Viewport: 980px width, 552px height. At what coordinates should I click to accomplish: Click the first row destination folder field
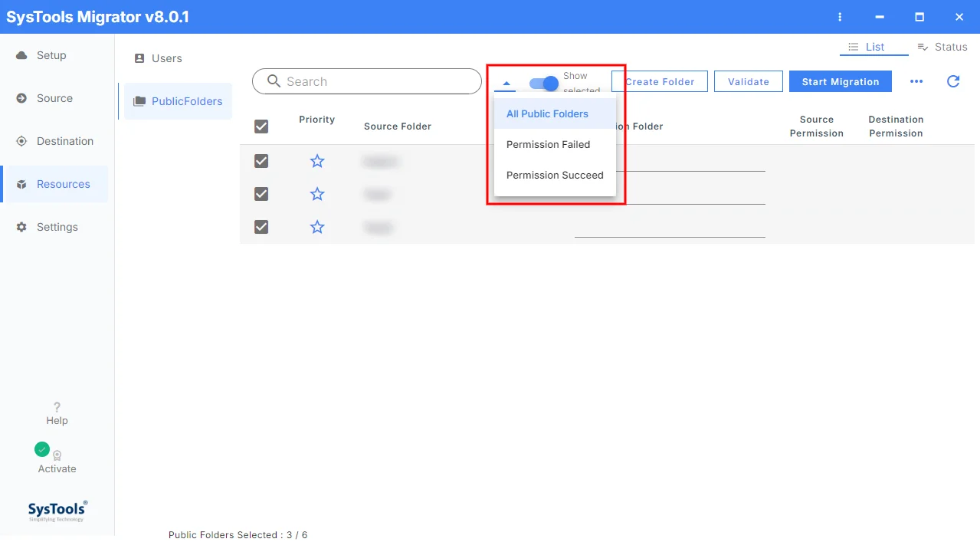coord(691,161)
